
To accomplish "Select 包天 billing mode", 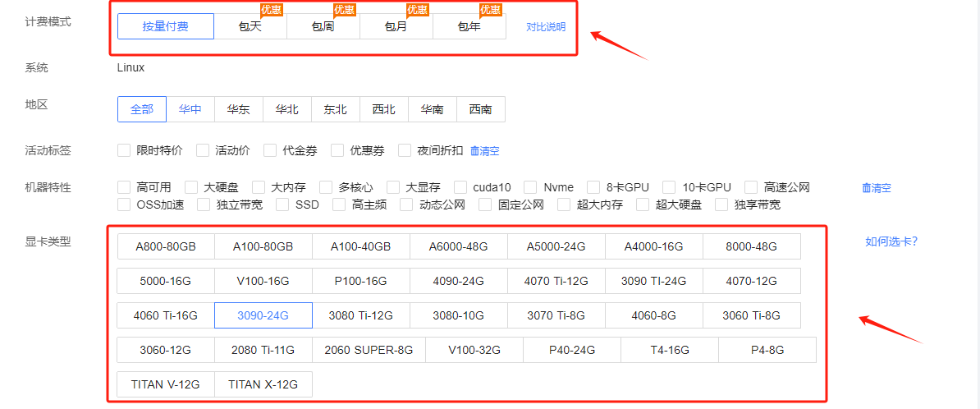I will coord(250,26).
